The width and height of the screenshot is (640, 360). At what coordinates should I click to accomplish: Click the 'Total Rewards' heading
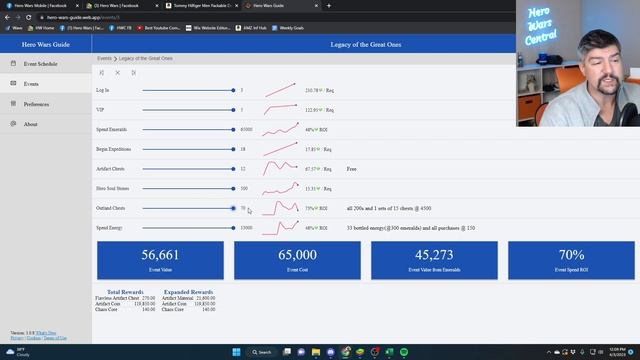(125, 292)
